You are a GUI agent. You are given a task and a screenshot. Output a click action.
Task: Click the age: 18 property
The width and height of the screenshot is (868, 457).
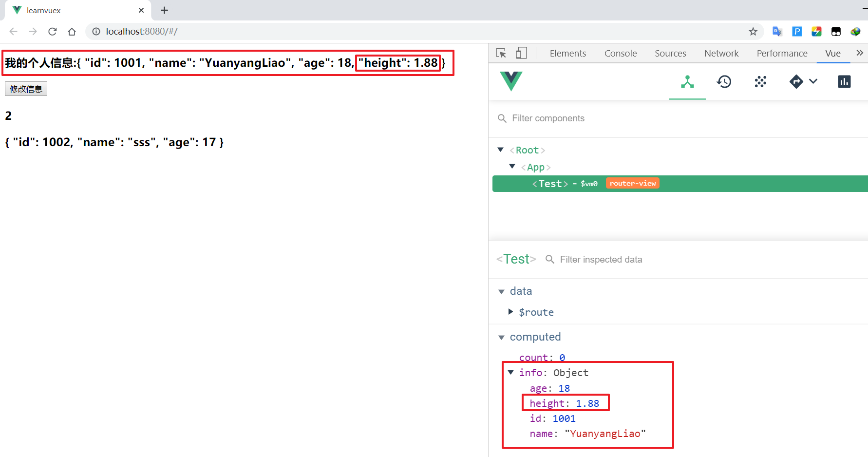coord(549,388)
